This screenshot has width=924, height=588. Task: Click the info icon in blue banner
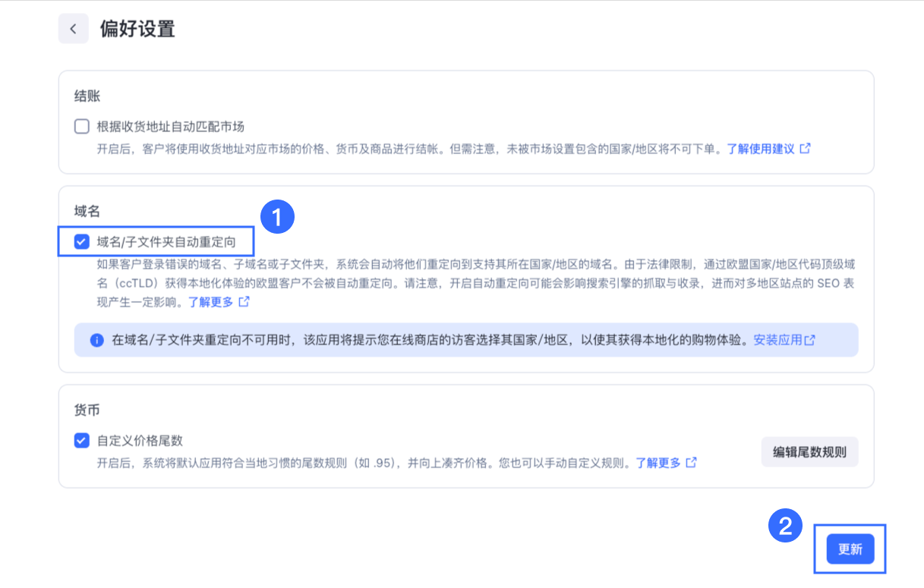(x=96, y=340)
